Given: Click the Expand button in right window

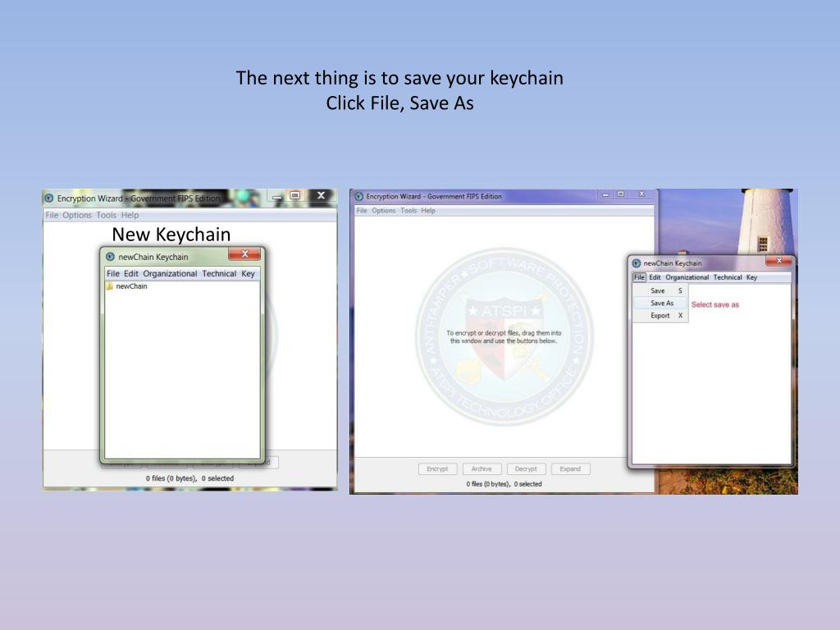Looking at the screenshot, I should [x=570, y=468].
